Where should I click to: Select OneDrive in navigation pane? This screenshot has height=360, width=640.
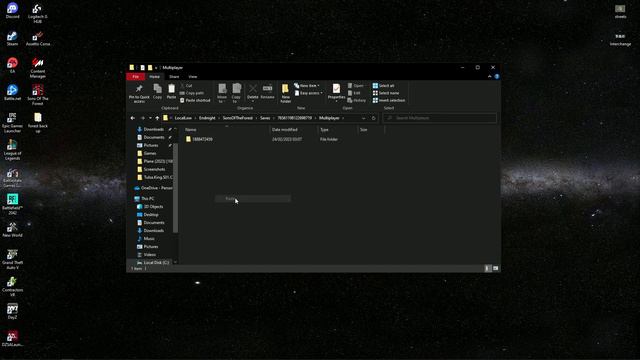[x=153, y=188]
